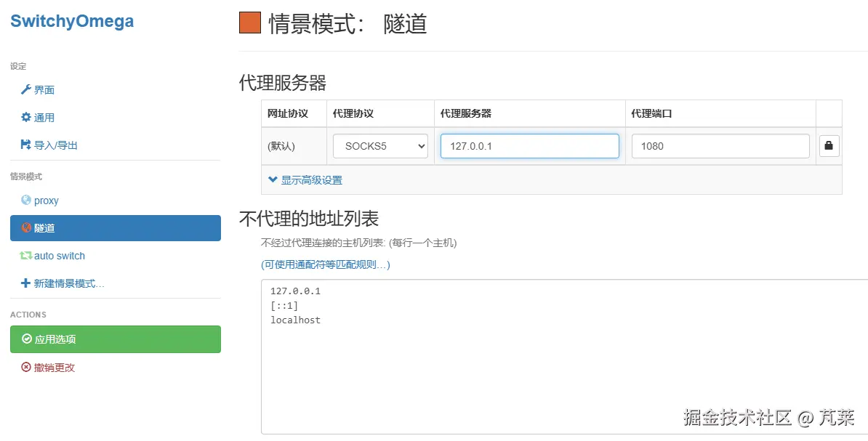Click the 127.0.0.1 line in bypass list
The image size is (868, 441).
pos(295,291)
